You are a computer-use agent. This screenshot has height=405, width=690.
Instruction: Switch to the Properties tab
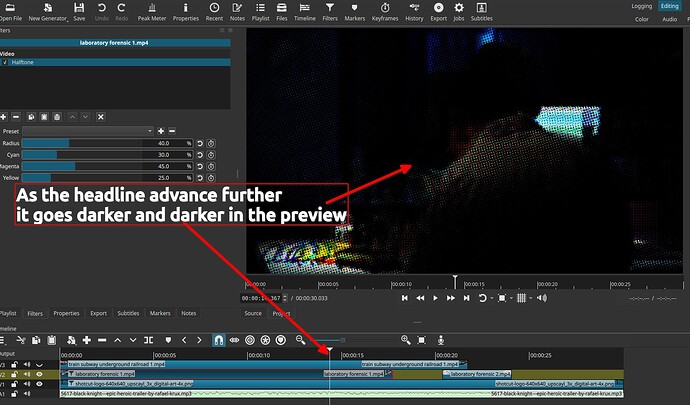[66, 313]
